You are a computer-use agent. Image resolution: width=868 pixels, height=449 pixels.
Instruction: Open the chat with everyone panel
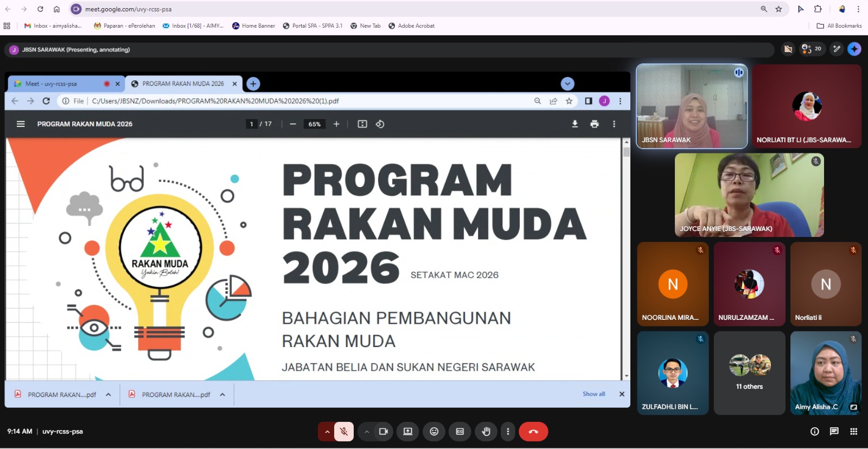click(x=834, y=432)
